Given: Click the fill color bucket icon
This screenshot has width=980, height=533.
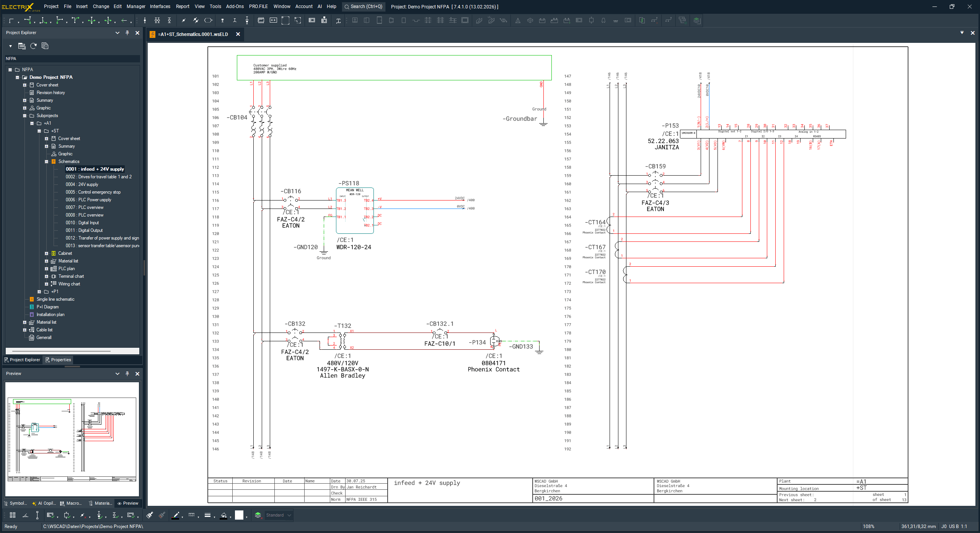Looking at the screenshot, I should pyautogui.click(x=224, y=515).
